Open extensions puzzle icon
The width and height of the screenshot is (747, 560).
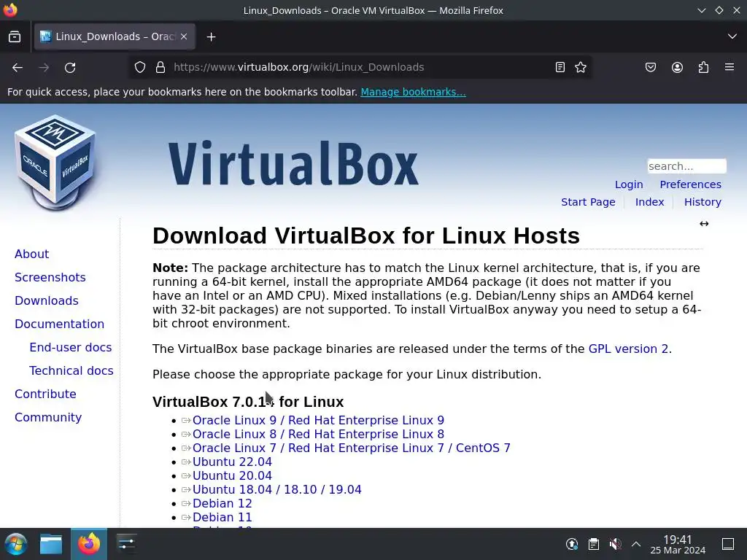704,67
